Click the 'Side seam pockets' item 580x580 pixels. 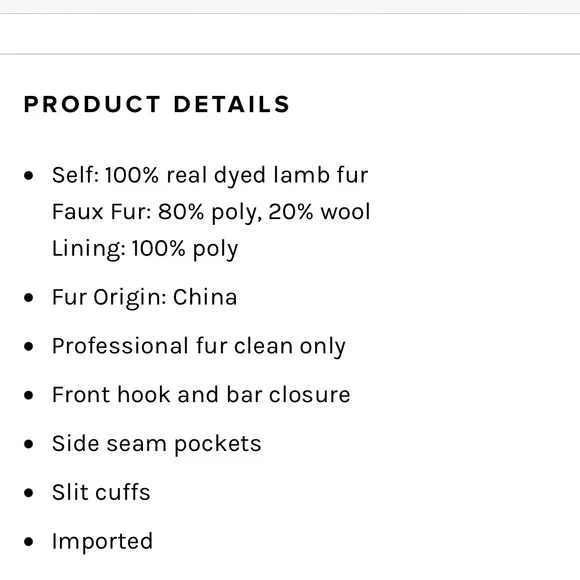pos(156,444)
